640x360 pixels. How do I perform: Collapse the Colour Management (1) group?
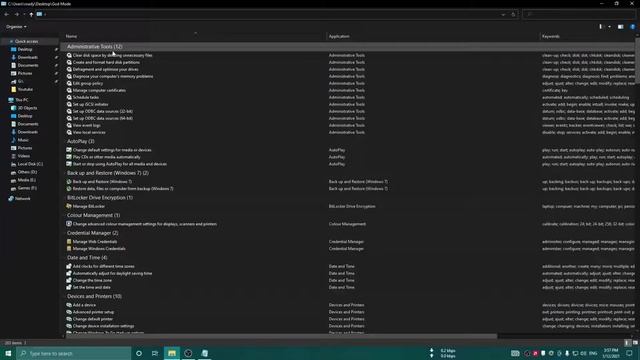pos(93,215)
